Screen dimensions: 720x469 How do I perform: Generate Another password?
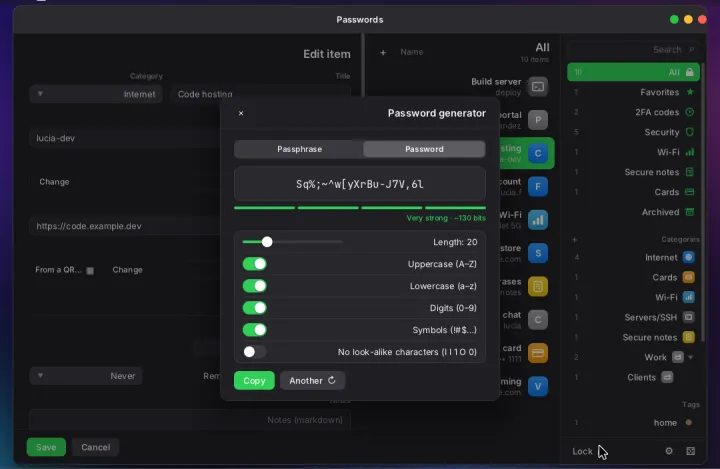click(313, 381)
